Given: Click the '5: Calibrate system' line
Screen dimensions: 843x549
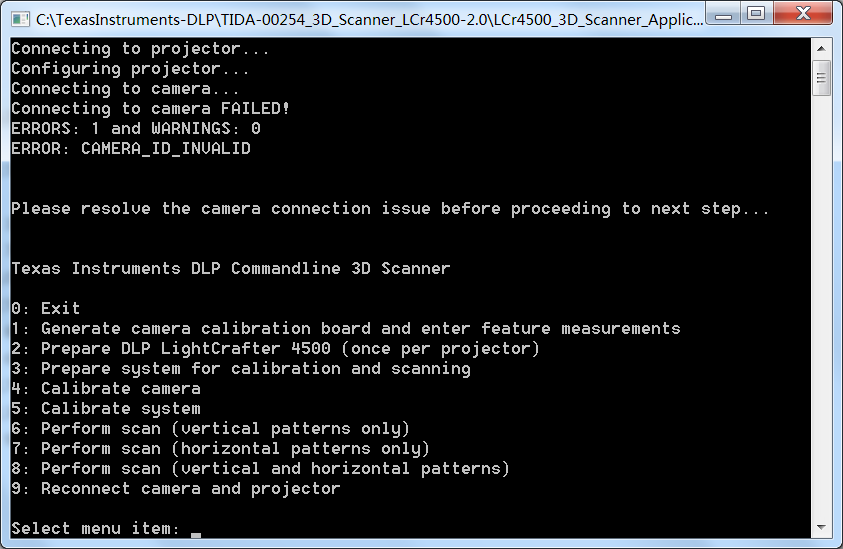Looking at the screenshot, I should (x=106, y=408).
